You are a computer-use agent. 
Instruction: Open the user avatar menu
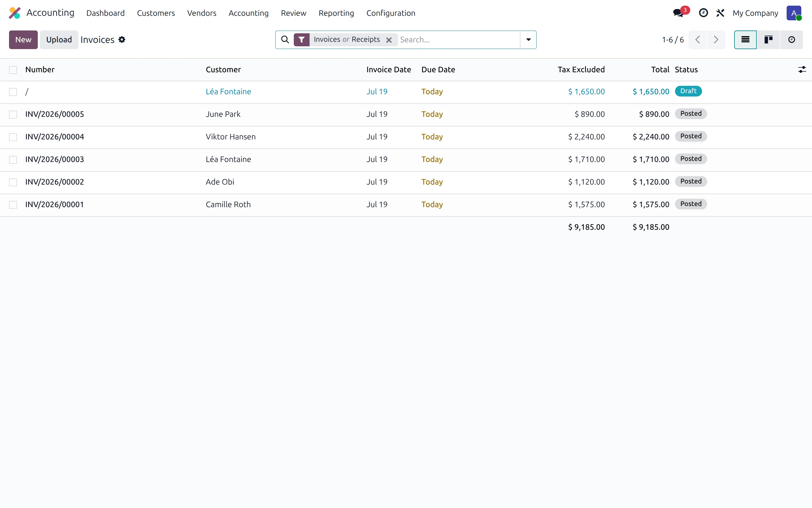click(x=794, y=13)
